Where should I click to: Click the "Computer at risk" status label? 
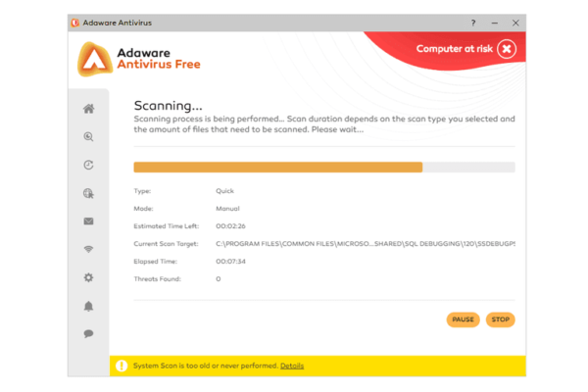pyautogui.click(x=453, y=49)
